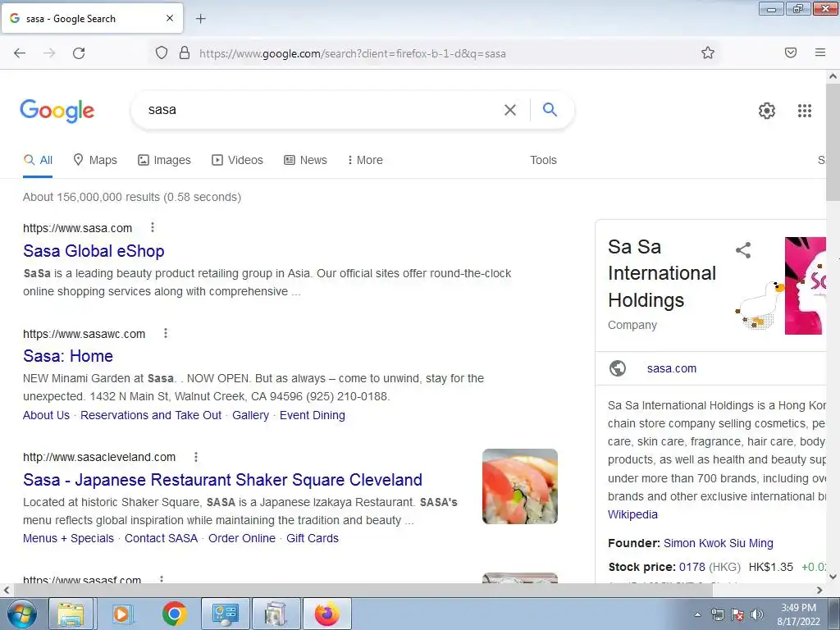Screen dimensions: 840x630
Task: Click the Google logo
Action: (57, 111)
